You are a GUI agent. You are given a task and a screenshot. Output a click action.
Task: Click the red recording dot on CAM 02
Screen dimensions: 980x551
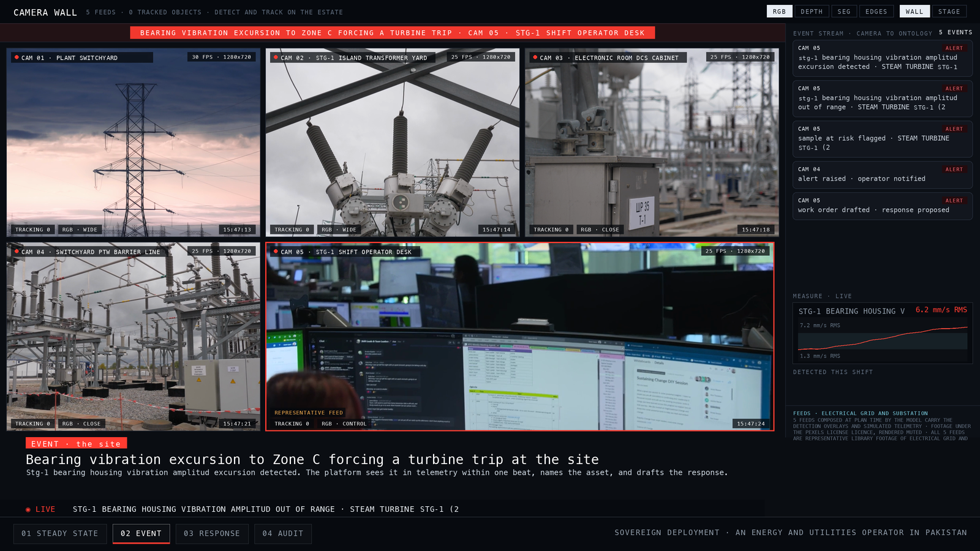pos(276,58)
